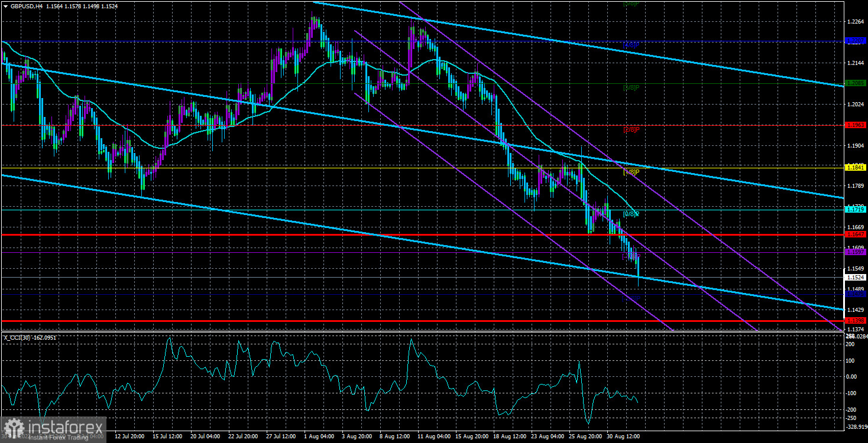Select the red 1.1963 price tag

[x=856, y=125]
